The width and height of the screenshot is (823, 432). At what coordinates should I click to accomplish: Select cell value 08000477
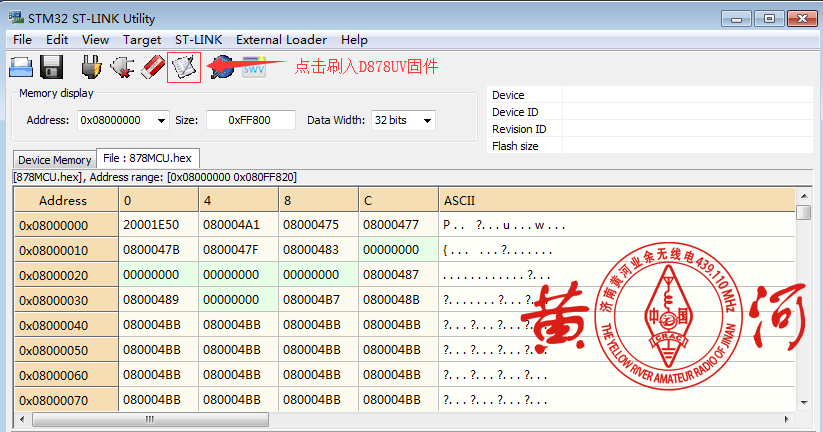click(398, 225)
